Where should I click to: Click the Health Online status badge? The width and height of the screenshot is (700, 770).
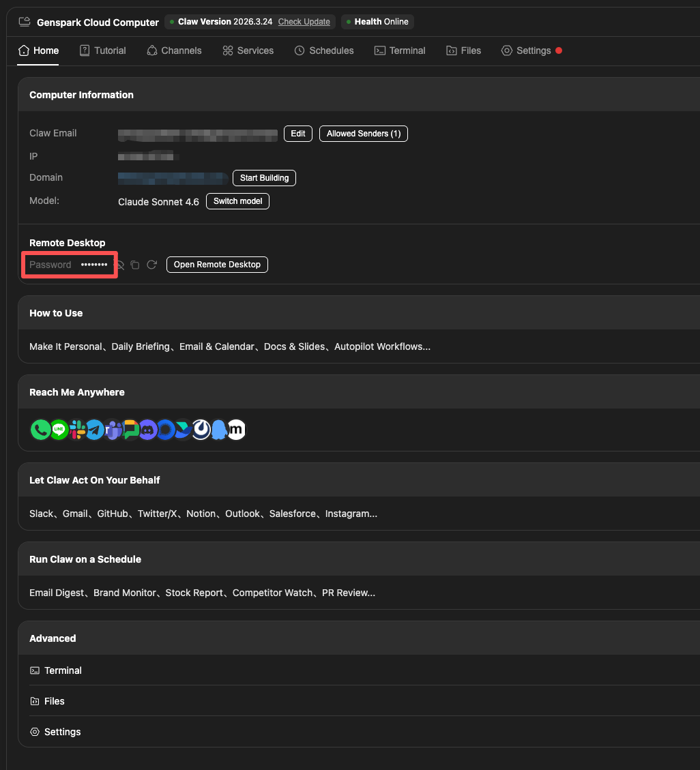coord(377,22)
